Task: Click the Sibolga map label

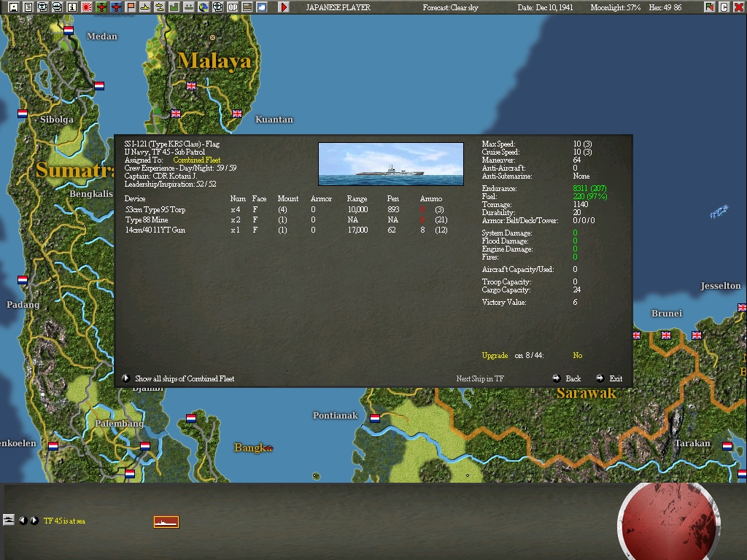Action: (57, 119)
